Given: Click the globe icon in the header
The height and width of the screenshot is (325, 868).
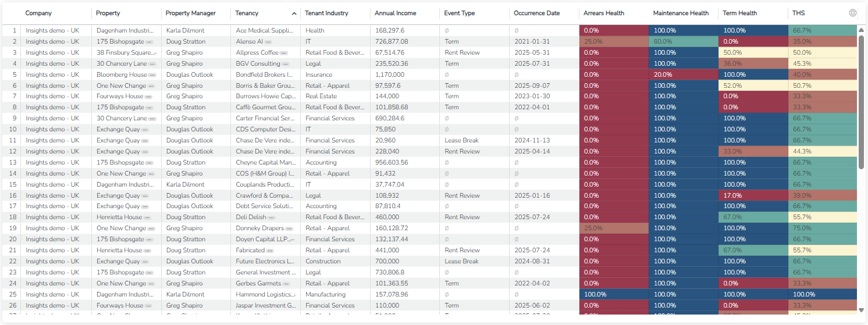Looking at the screenshot, I should pyautogui.click(x=853, y=13).
